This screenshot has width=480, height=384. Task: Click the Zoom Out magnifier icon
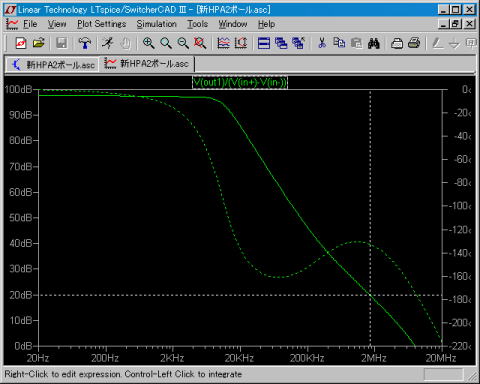click(183, 43)
